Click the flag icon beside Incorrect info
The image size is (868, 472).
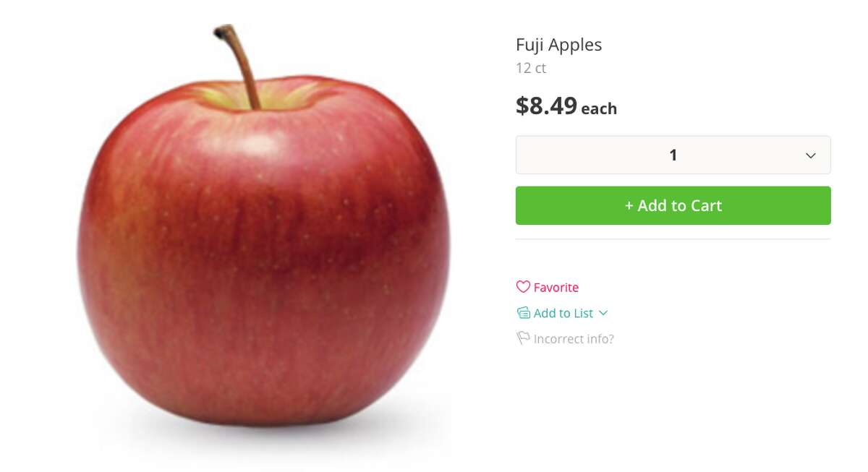[523, 338]
